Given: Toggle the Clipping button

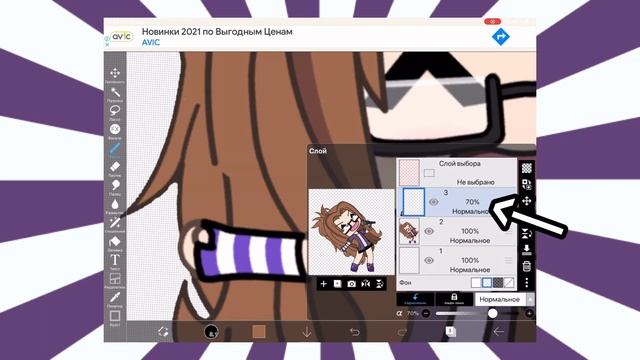Looking at the screenshot, I should (x=415, y=299).
